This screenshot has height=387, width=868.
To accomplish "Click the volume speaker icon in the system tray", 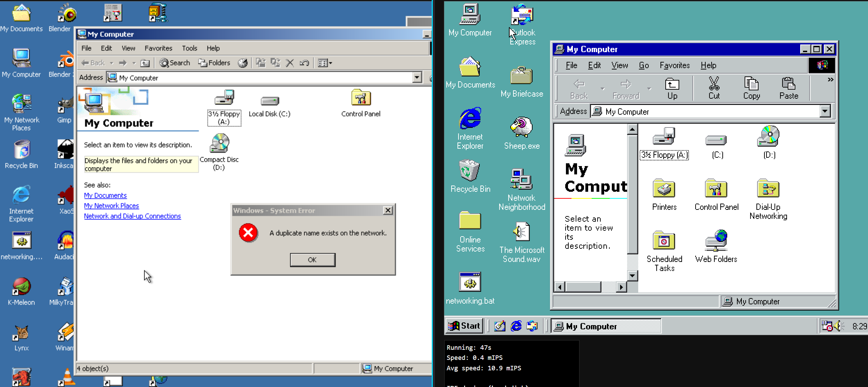I will 839,326.
